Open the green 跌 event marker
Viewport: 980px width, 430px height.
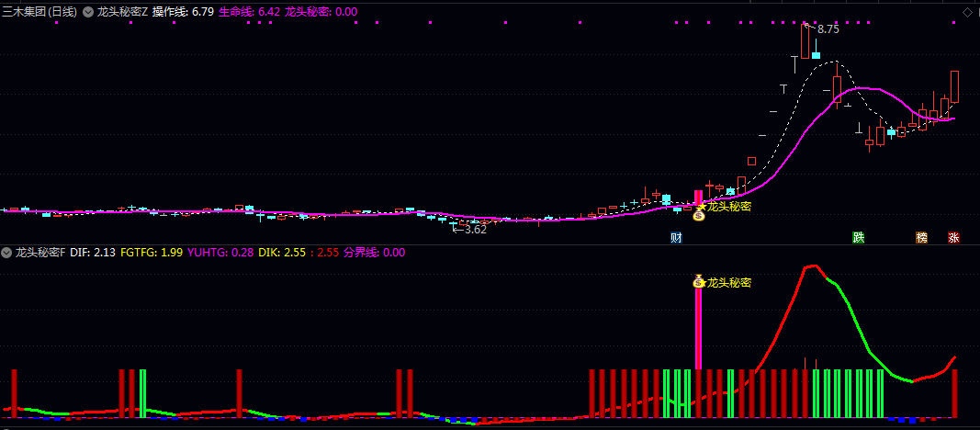pos(859,237)
